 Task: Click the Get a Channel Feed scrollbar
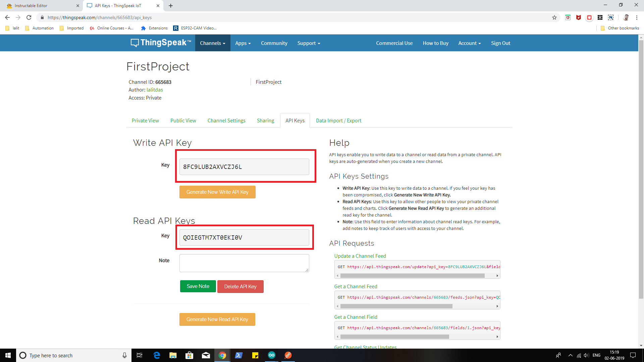point(396,306)
